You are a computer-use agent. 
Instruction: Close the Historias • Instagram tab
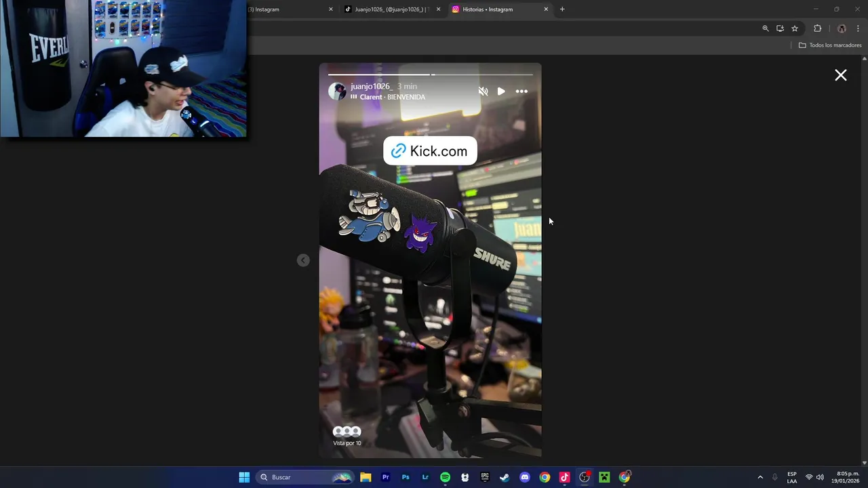point(546,9)
